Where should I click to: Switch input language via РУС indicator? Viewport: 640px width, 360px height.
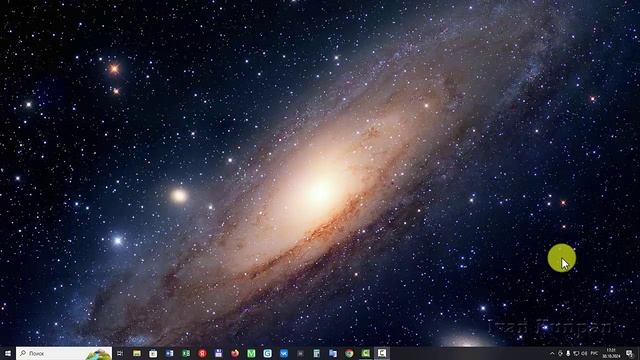tap(594, 353)
